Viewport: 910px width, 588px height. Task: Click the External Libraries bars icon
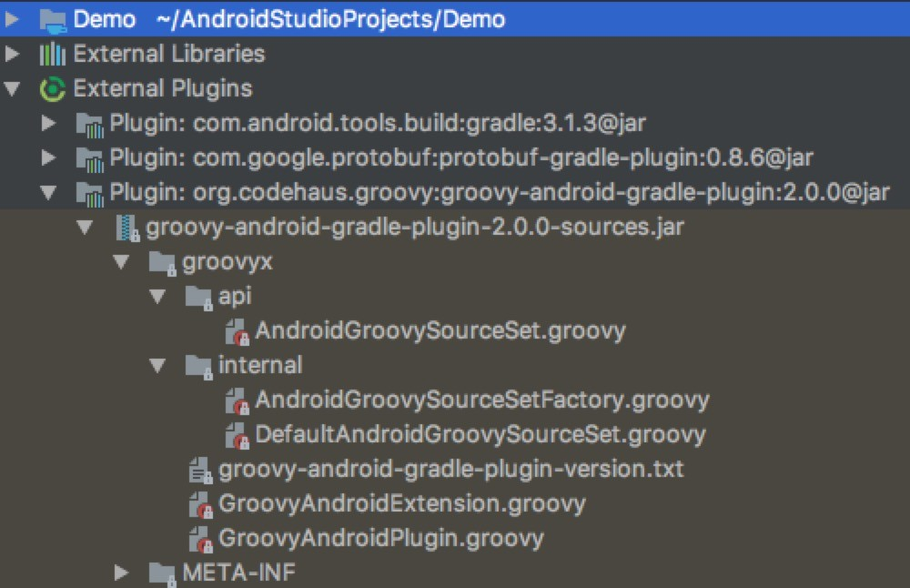point(52,54)
